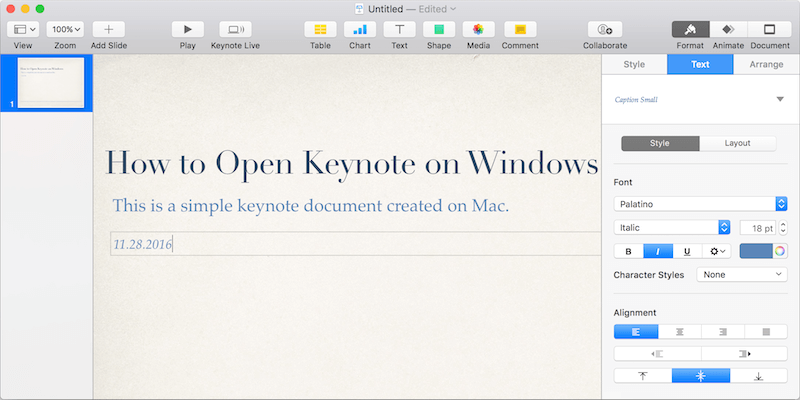800x400 pixels.
Task: Open the Media browser icon
Action: coord(478,30)
